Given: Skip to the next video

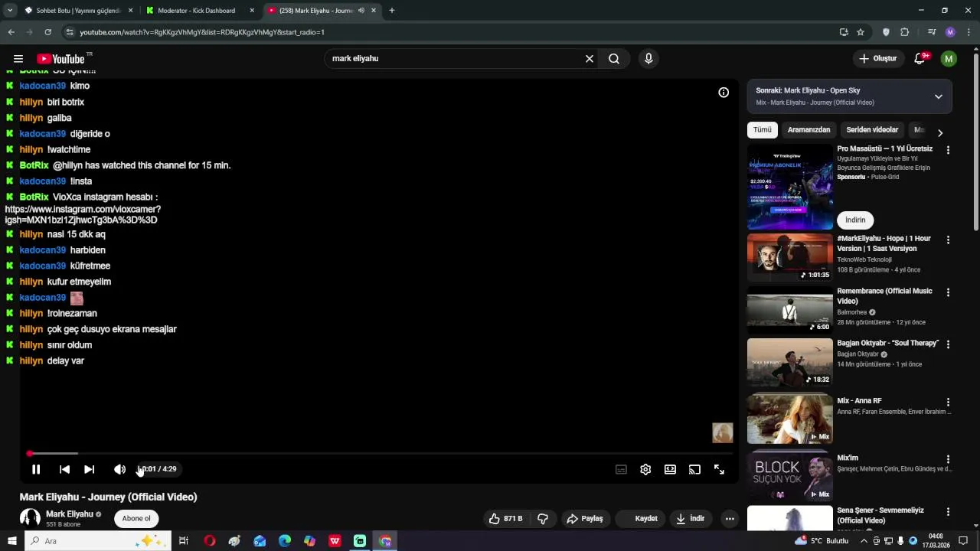Looking at the screenshot, I should point(89,469).
